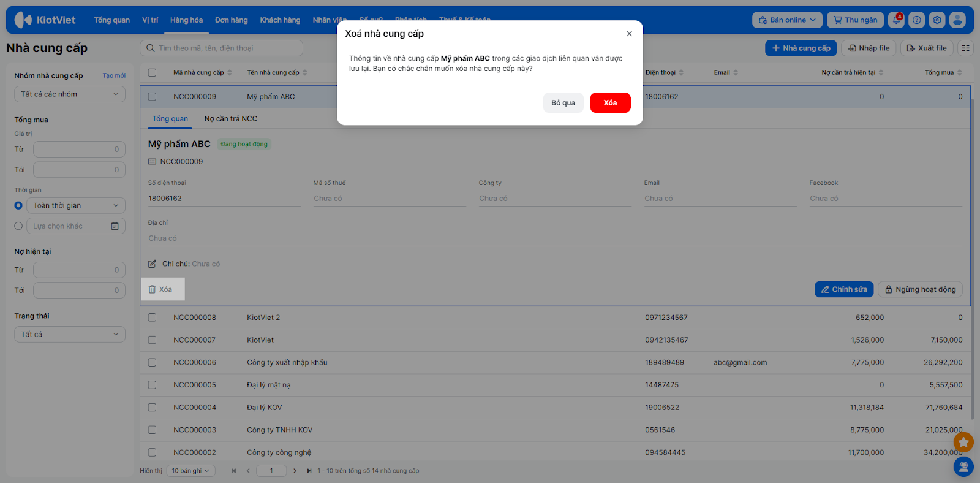Expand the Toàn thời gian dropdown

(76, 206)
